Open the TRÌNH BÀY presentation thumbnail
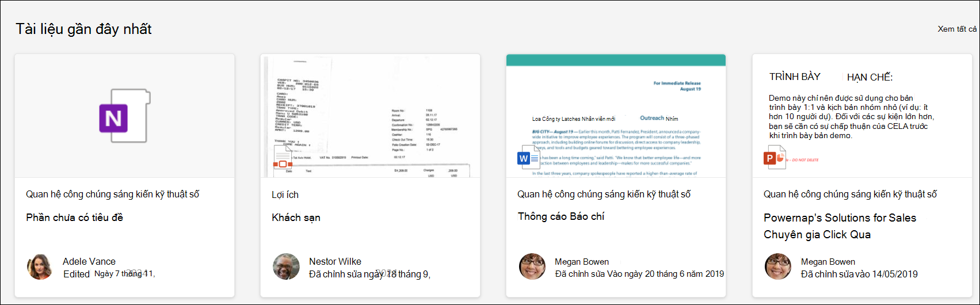This screenshot has height=305, width=980. tap(862, 116)
